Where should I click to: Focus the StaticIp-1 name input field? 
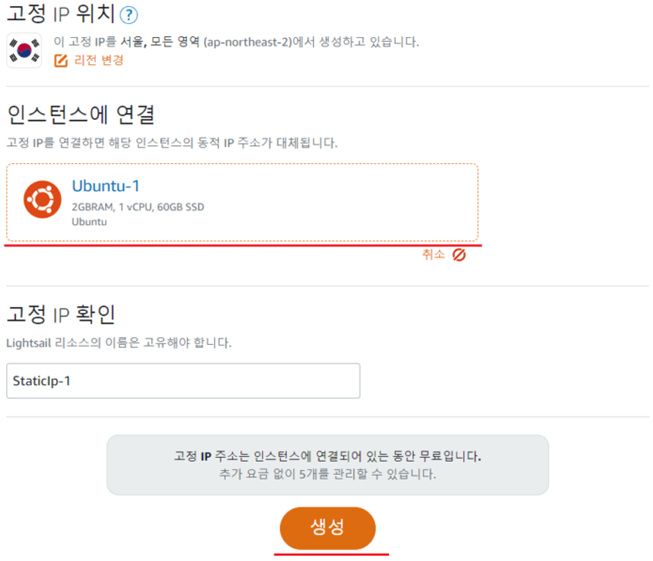[183, 381]
